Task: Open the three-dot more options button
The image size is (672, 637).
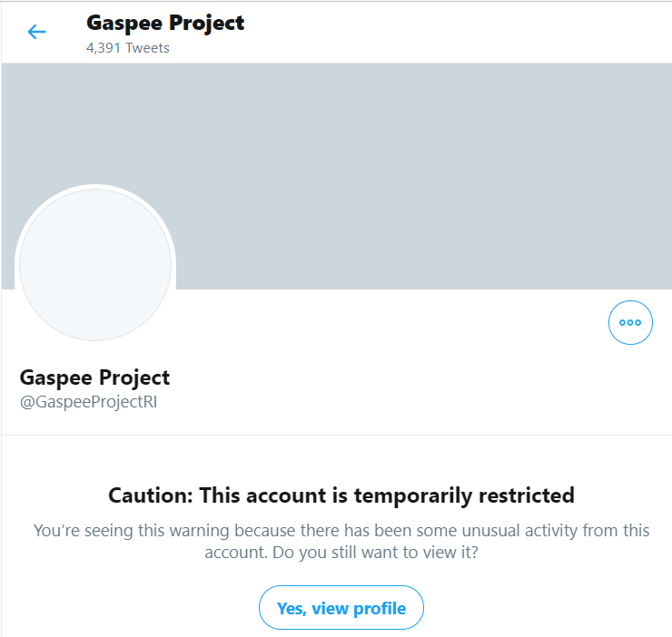Action: click(x=630, y=322)
